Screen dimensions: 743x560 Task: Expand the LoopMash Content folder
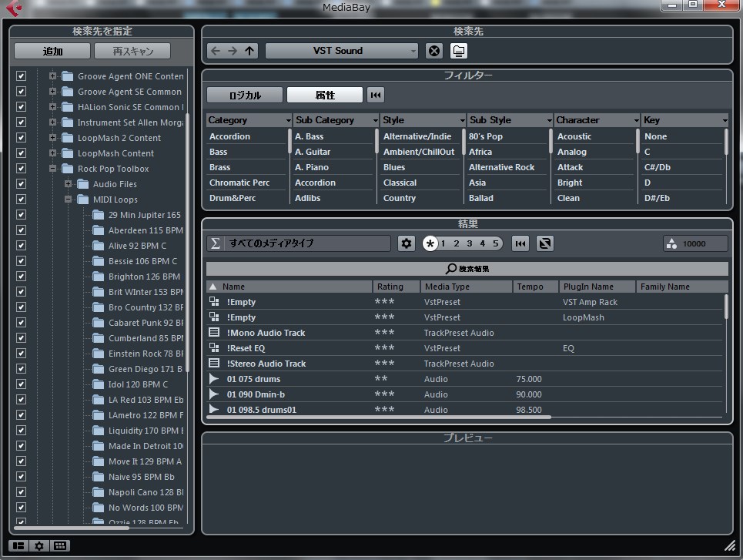pyautogui.click(x=52, y=153)
